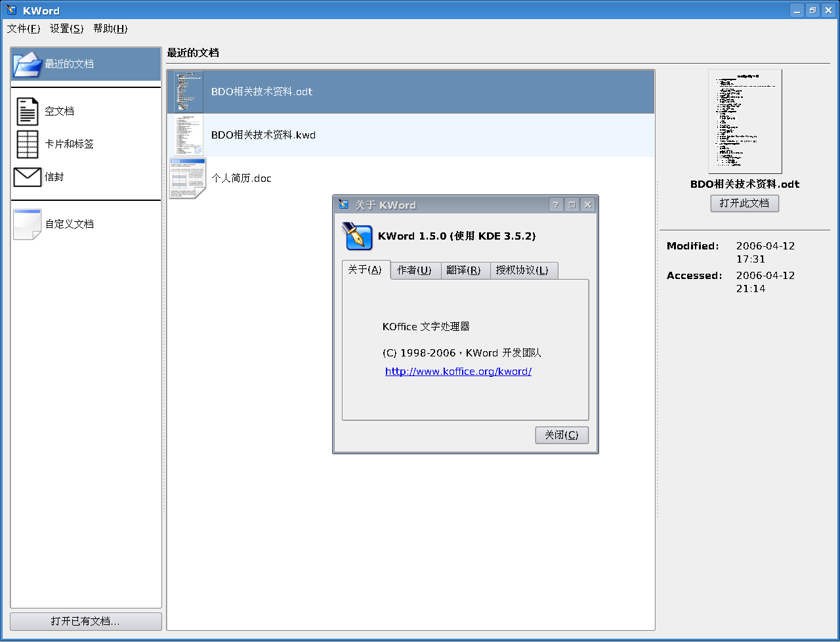Select BDO相关技术资料.kwd in recent list

(411, 135)
